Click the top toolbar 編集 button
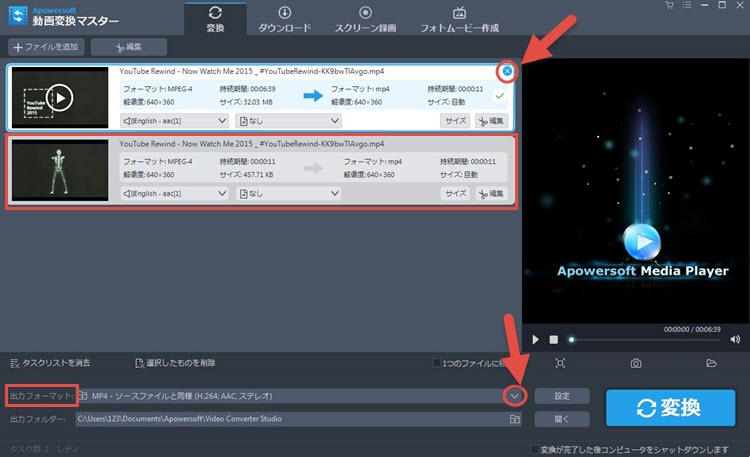 click(129, 47)
